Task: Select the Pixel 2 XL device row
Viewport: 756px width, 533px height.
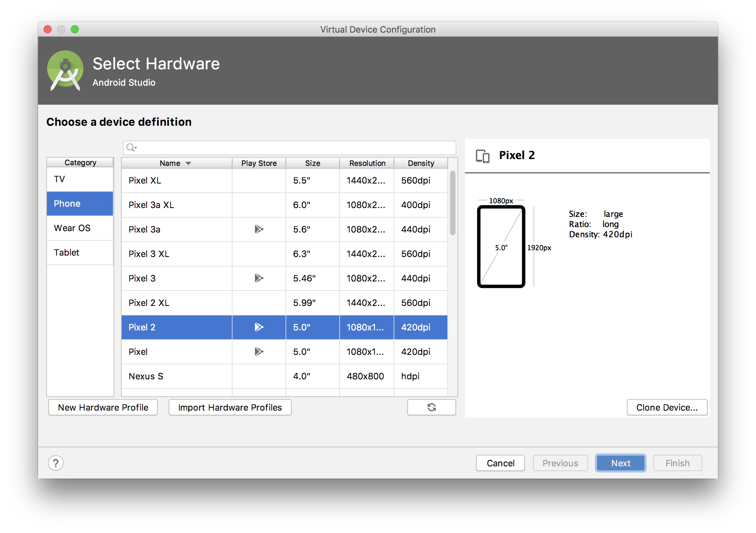Action: 285,303
